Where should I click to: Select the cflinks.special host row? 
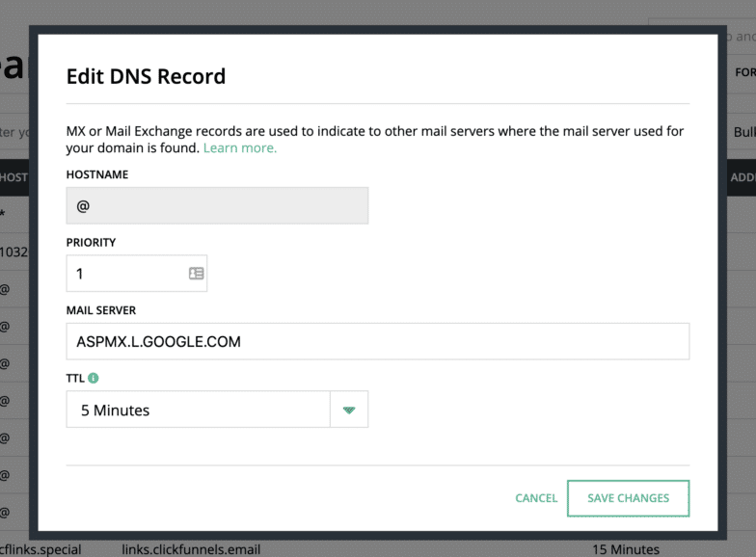point(40,549)
